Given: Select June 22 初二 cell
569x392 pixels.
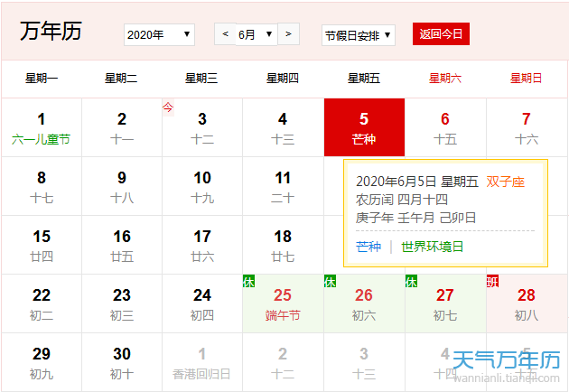Looking at the screenshot, I should coord(42,303).
